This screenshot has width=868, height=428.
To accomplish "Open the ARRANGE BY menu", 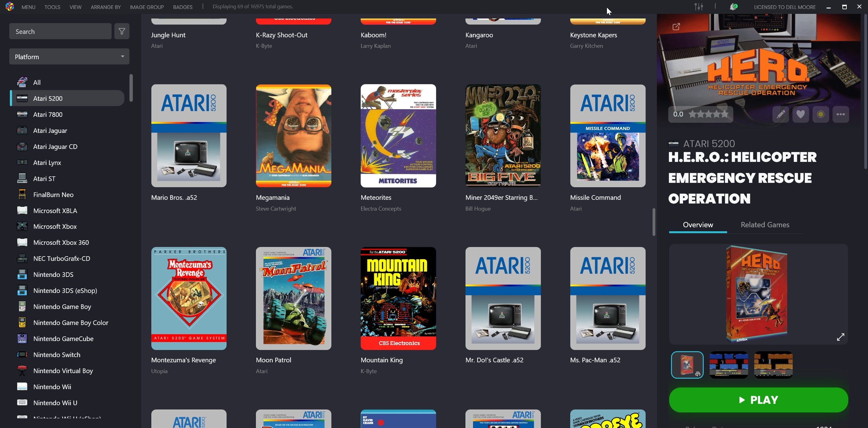I will [105, 7].
